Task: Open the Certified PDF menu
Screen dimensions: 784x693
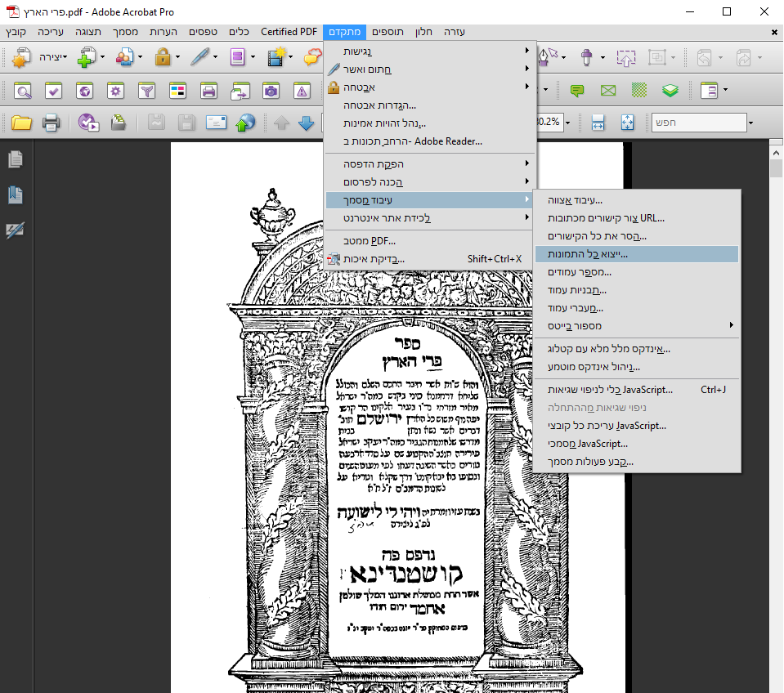Action: (289, 32)
